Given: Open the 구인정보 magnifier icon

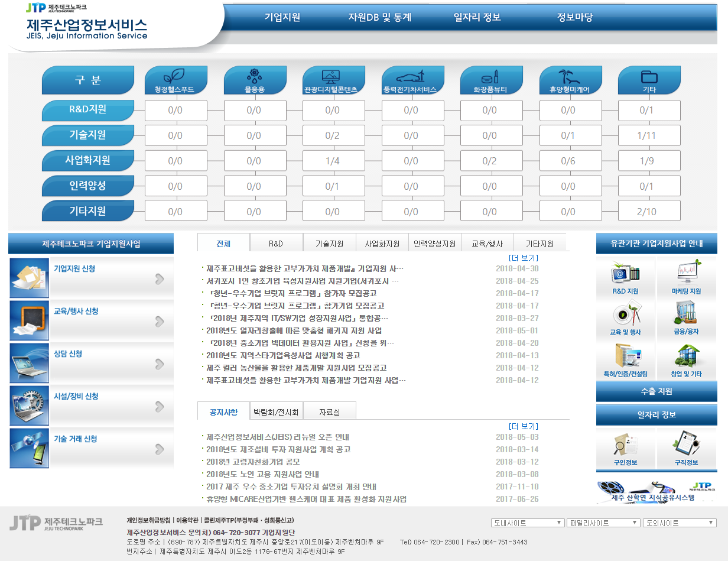Looking at the screenshot, I should 625,443.
